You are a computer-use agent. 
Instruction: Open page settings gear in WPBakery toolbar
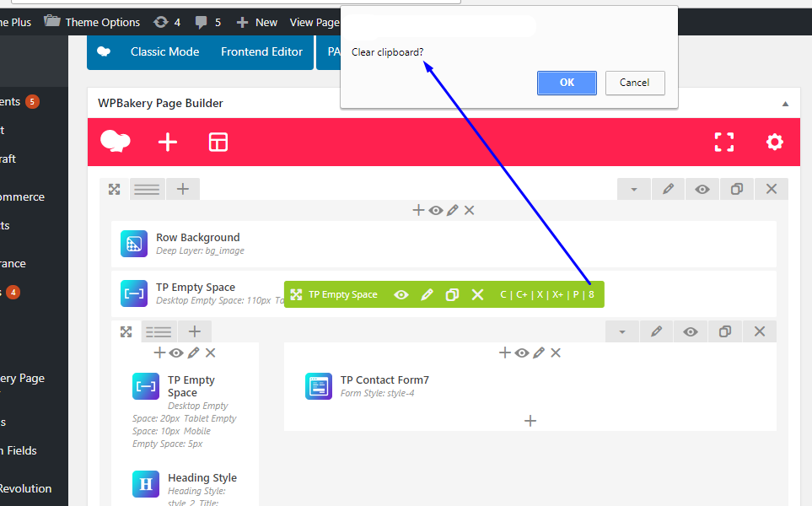pyautogui.click(x=775, y=142)
